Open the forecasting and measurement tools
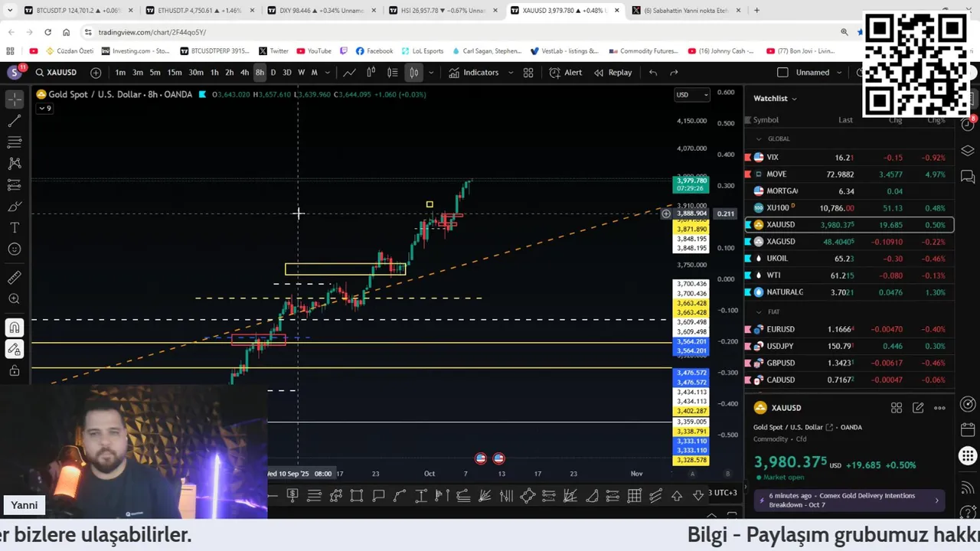 pyautogui.click(x=15, y=184)
